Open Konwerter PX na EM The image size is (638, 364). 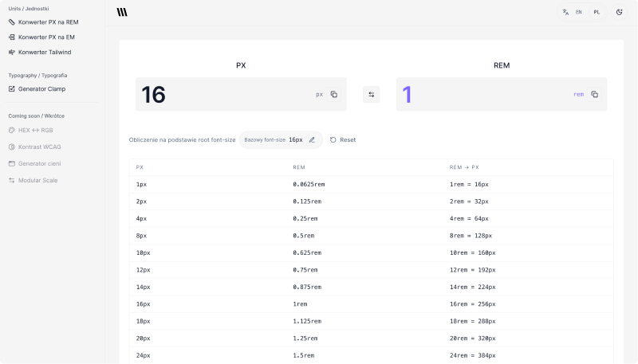(42, 37)
